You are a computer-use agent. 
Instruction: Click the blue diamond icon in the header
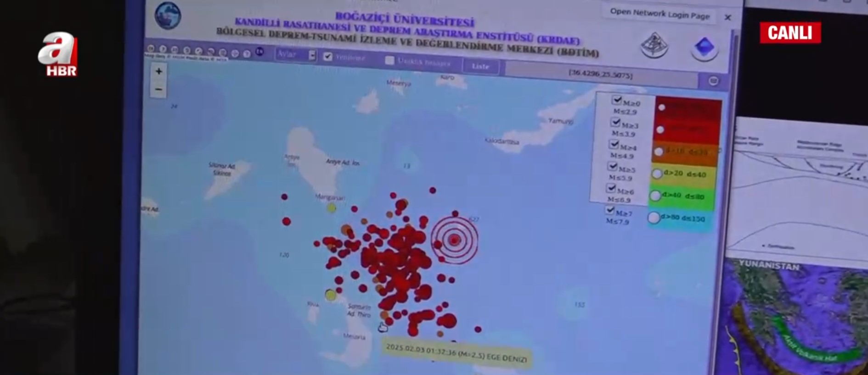704,47
